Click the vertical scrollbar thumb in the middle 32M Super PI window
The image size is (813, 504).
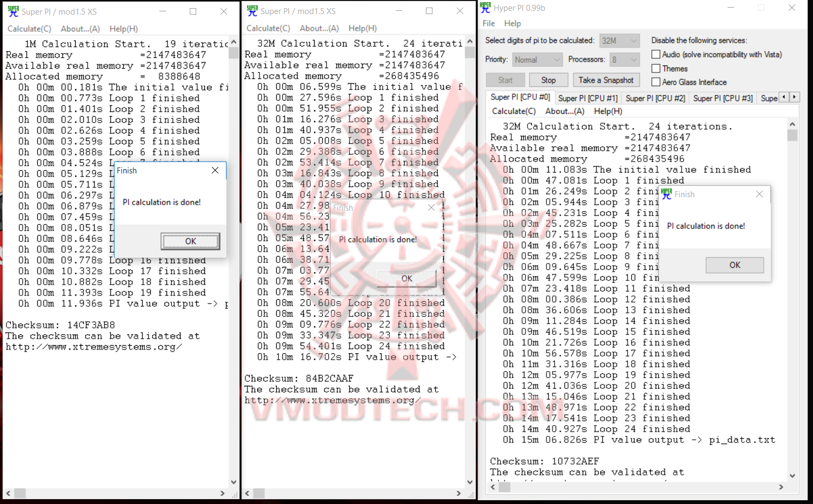(469, 52)
